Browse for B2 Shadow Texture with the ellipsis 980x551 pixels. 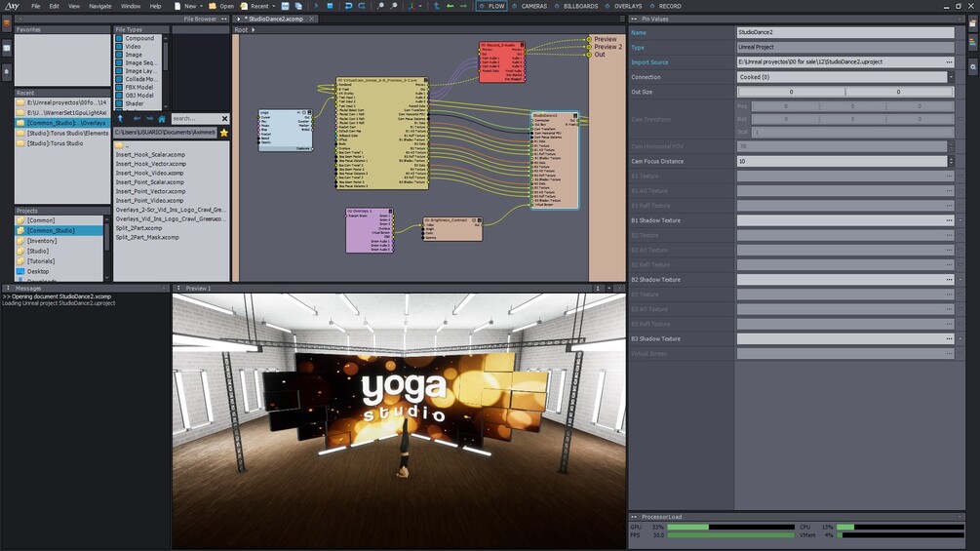(x=950, y=279)
